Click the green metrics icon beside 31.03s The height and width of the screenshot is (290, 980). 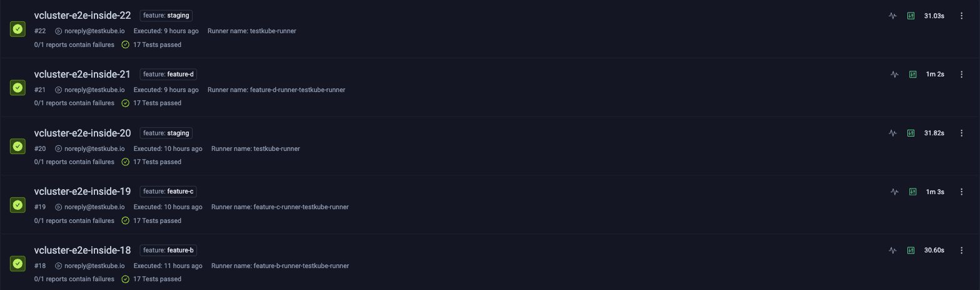(x=911, y=16)
